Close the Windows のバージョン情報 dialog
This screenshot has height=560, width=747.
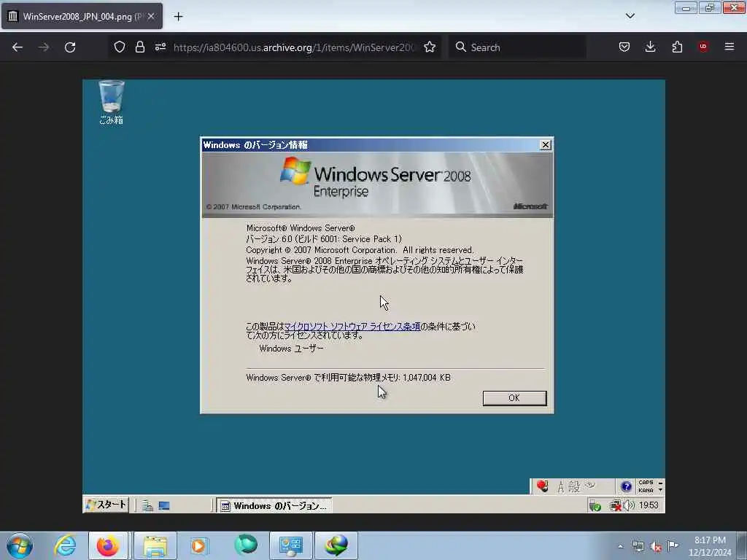pos(546,145)
